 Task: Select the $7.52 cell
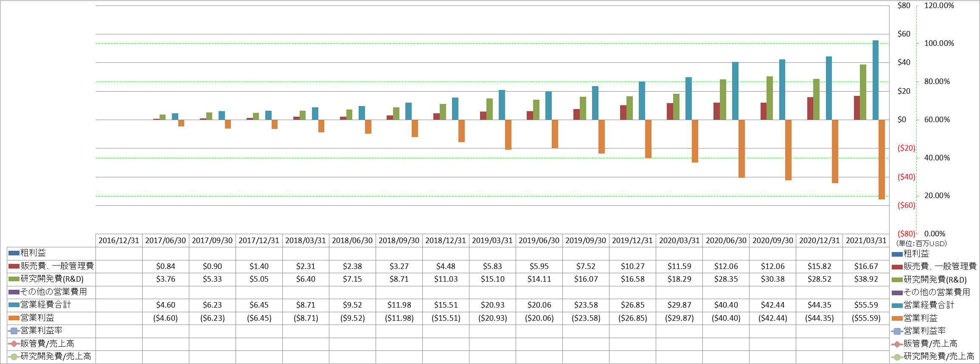[x=586, y=266]
